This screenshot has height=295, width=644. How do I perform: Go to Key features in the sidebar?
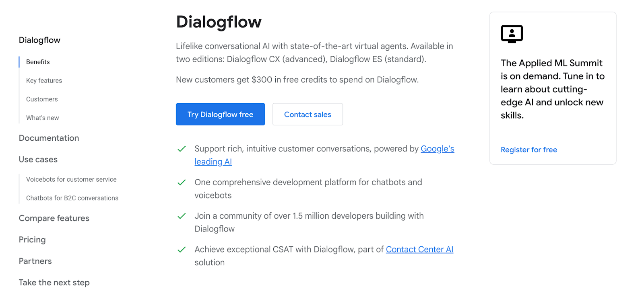tap(44, 80)
